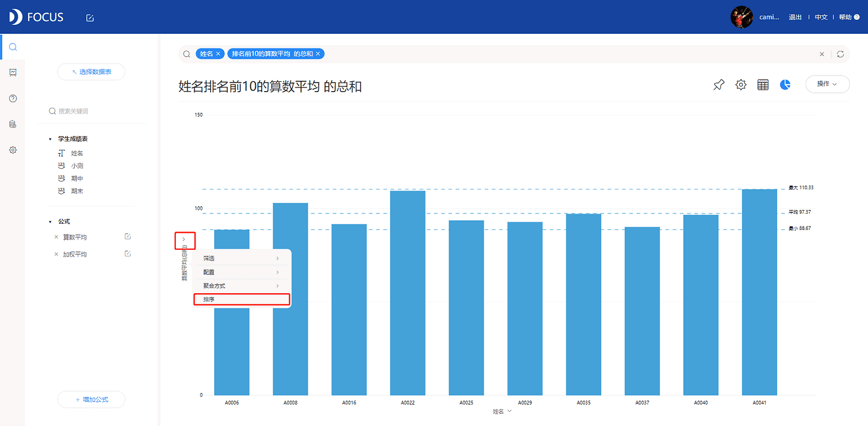The height and width of the screenshot is (426, 868).
Task: Click 退出 to log out
Action: (795, 17)
